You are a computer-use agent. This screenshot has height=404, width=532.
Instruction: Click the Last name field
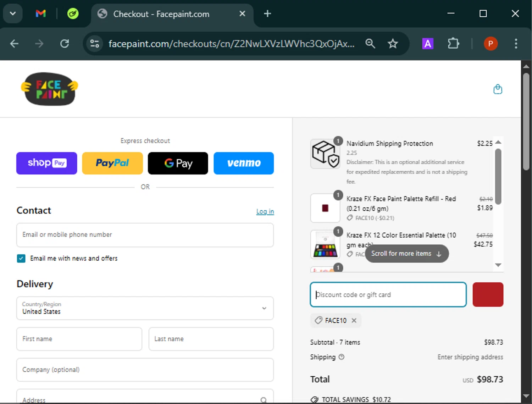point(211,339)
